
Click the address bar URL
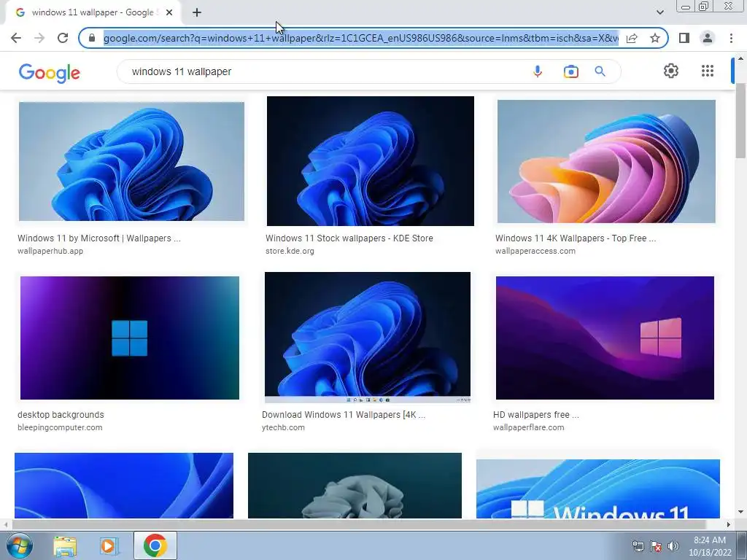point(360,38)
